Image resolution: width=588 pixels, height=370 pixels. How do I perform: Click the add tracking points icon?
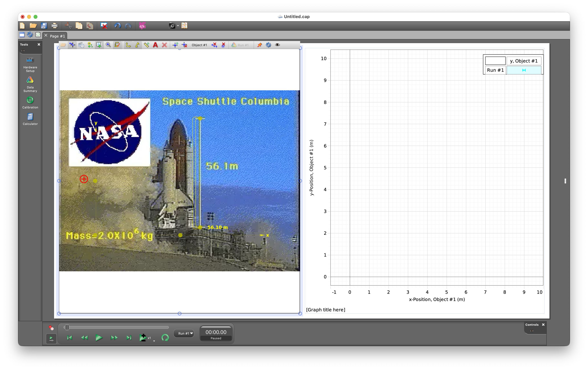(90, 45)
